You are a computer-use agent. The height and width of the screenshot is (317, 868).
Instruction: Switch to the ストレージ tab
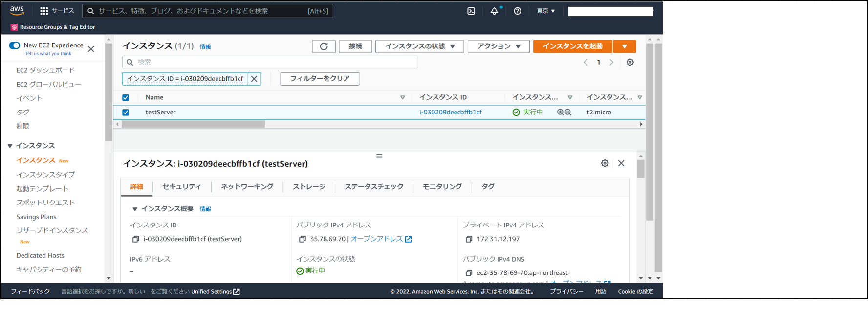pyautogui.click(x=309, y=187)
